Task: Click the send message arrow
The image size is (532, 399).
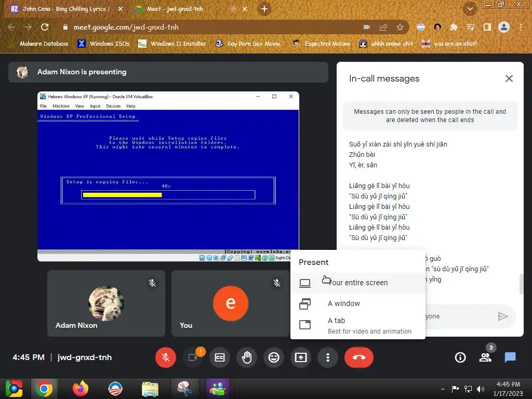Action: [503, 316]
